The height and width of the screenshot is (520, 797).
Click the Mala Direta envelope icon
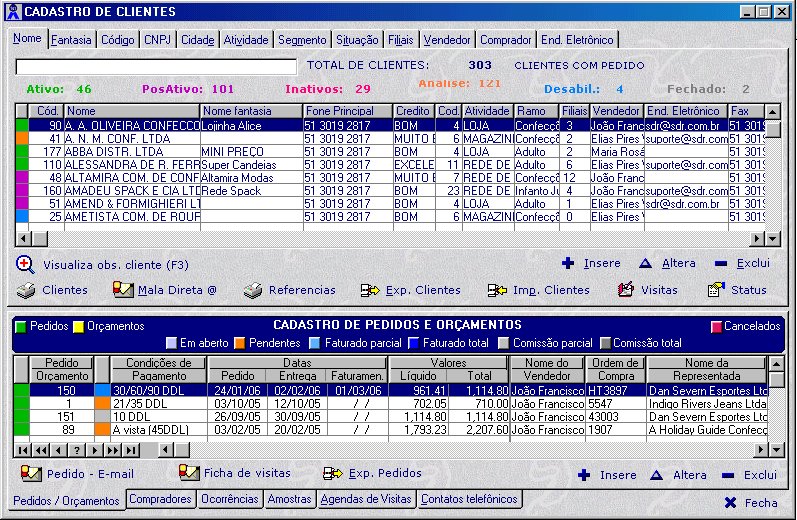[x=123, y=290]
